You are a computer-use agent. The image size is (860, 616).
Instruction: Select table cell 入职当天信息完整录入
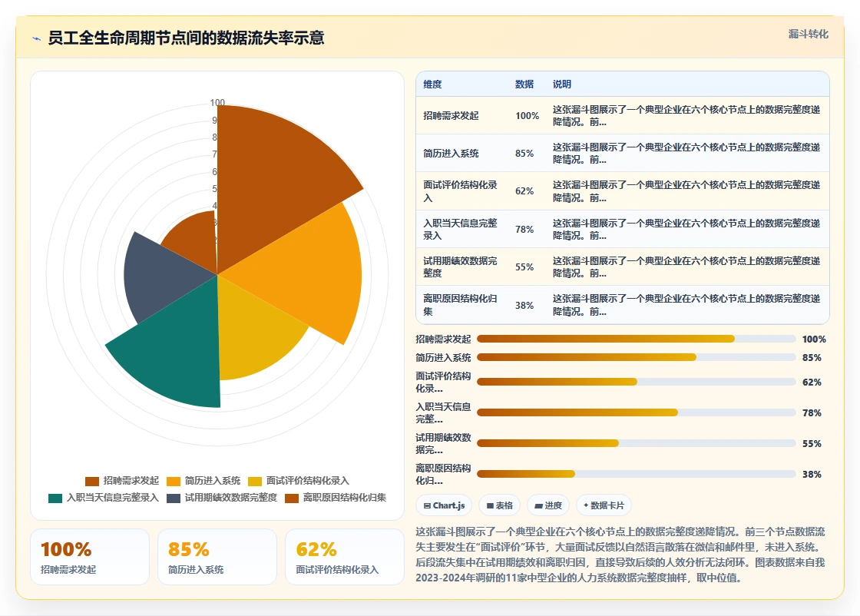coord(461,230)
